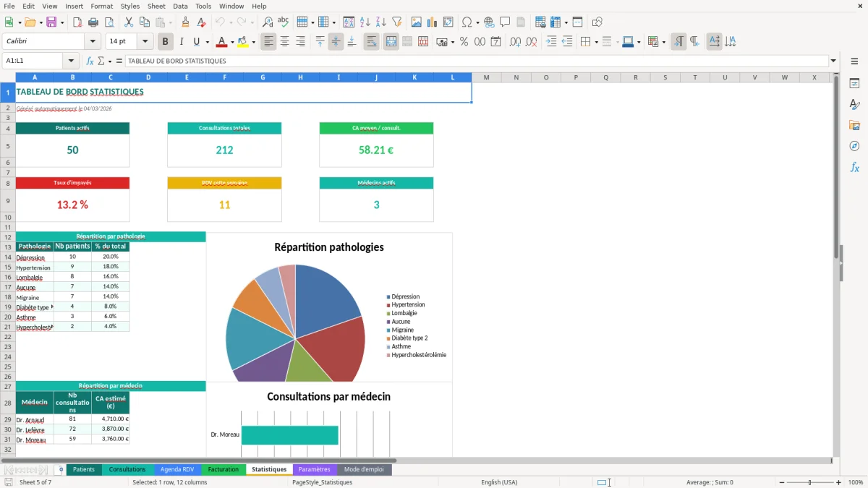Open the sidebar Navigator compass icon
The image size is (868, 488).
coord(854,146)
